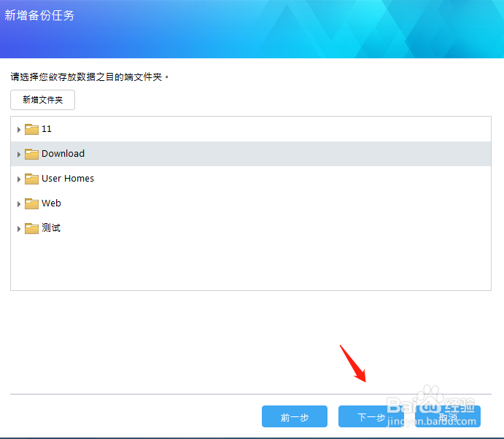This screenshot has height=439, width=504.
Task: Expand the Web folder arrow
Action: tap(19, 203)
